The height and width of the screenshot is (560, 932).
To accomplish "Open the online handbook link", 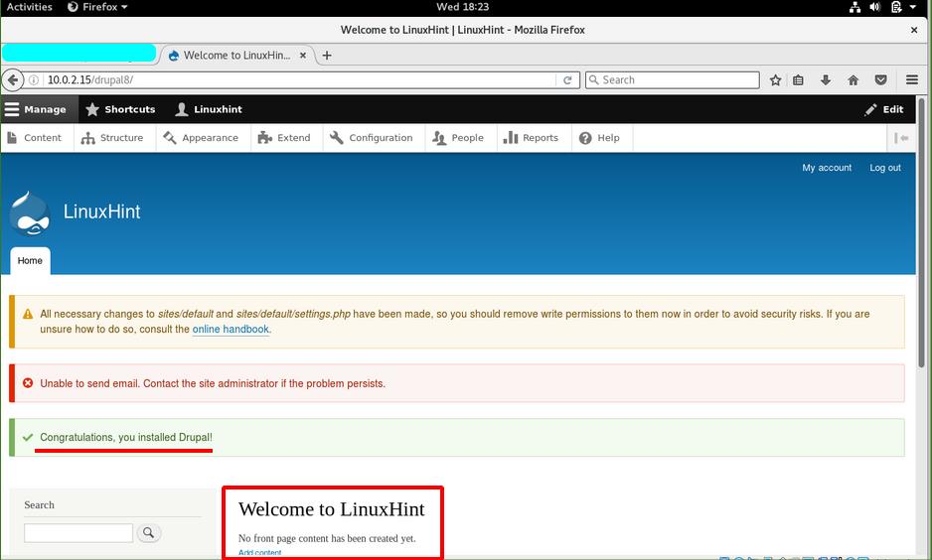I will (x=231, y=329).
